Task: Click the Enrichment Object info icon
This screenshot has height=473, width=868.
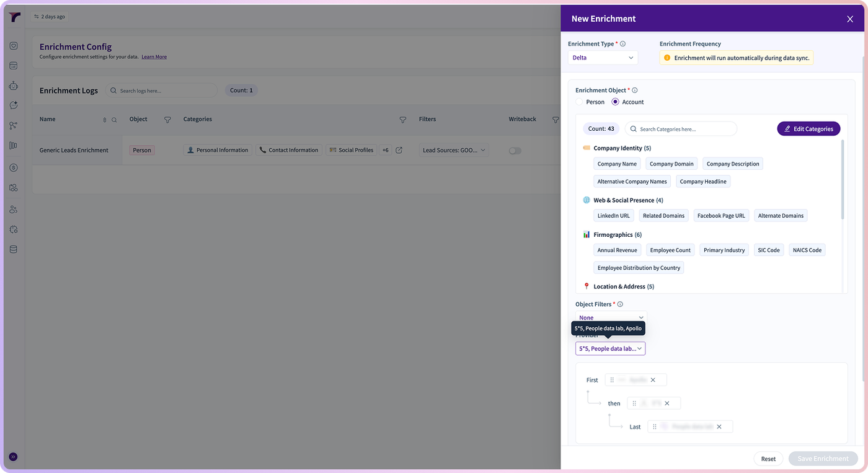Action: [x=634, y=91]
